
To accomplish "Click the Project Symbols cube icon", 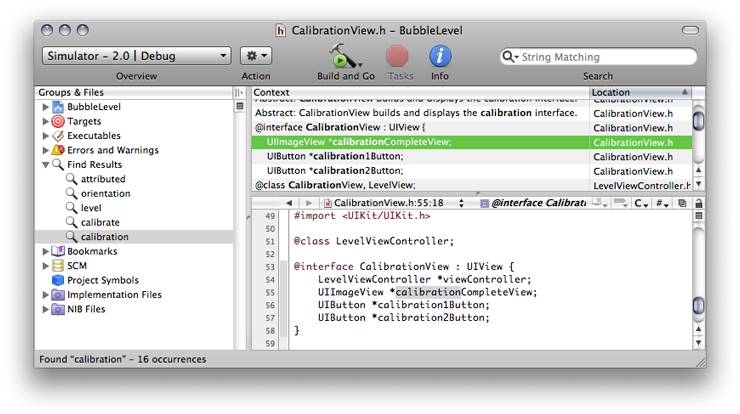I will (58, 280).
